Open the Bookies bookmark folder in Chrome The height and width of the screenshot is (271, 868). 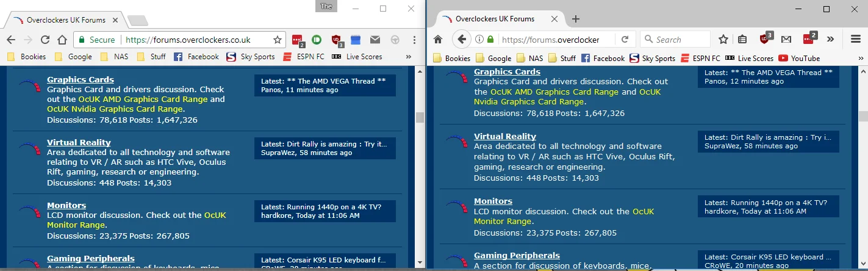pyautogui.click(x=26, y=57)
